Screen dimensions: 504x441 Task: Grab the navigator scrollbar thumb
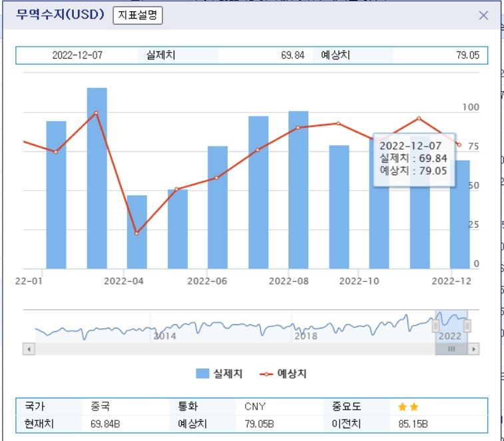tap(451, 348)
